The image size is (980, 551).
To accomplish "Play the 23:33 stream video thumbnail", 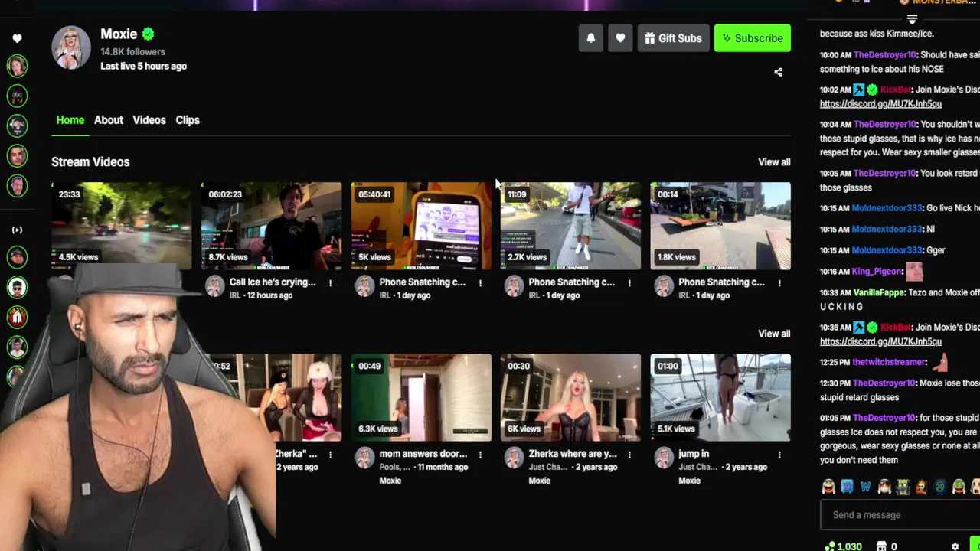I will tap(122, 226).
